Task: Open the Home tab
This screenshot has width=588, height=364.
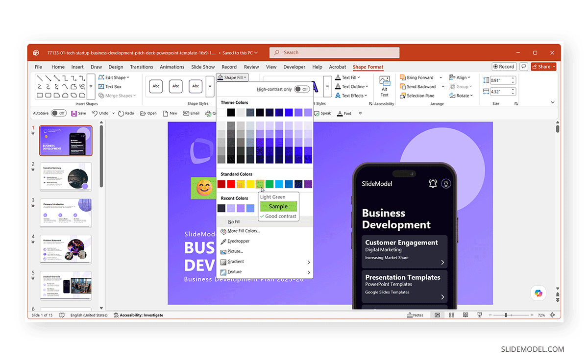Action: coord(58,67)
